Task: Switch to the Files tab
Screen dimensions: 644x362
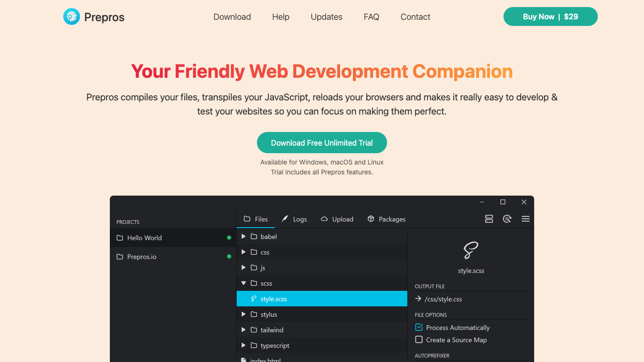Action: (x=256, y=219)
